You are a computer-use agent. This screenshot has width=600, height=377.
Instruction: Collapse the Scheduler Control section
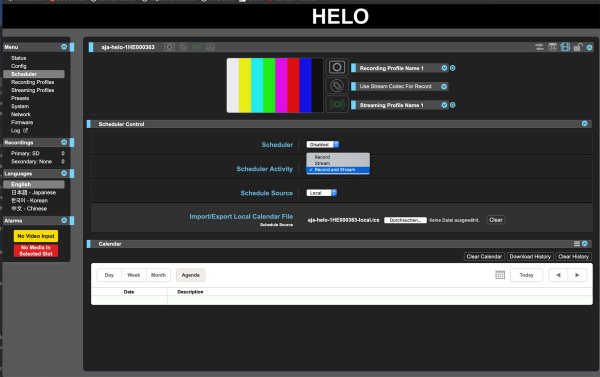pos(584,124)
